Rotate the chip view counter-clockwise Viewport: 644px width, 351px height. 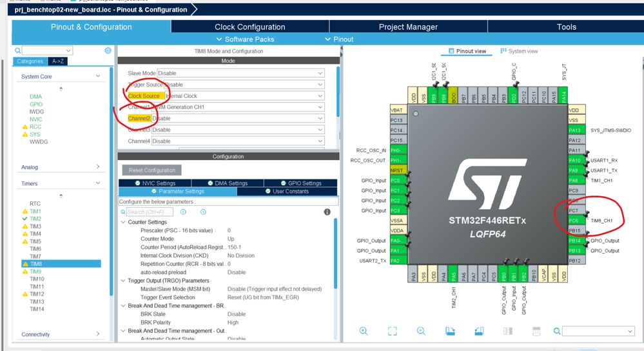[x=479, y=331]
